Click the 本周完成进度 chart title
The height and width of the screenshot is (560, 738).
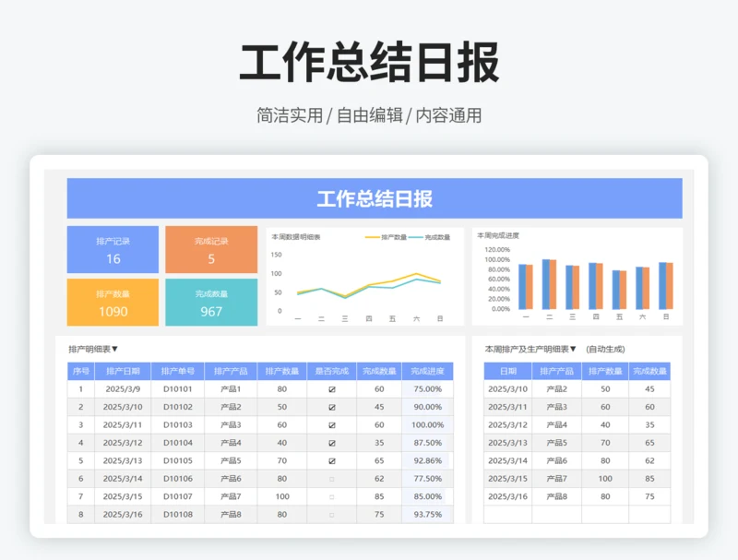[498, 236]
